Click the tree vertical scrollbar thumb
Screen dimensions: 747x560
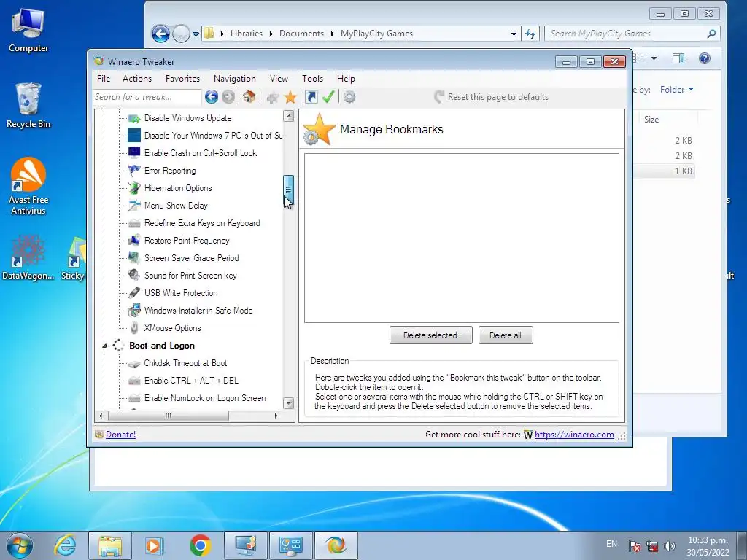(x=288, y=190)
